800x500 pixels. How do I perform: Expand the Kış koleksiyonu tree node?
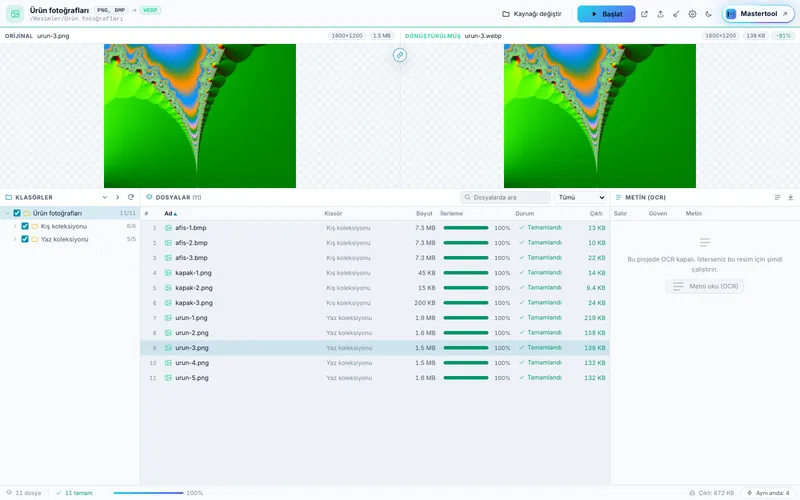point(15,227)
